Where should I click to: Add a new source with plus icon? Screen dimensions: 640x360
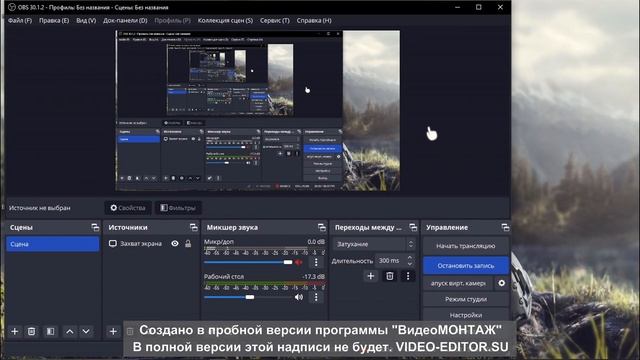coord(113,331)
